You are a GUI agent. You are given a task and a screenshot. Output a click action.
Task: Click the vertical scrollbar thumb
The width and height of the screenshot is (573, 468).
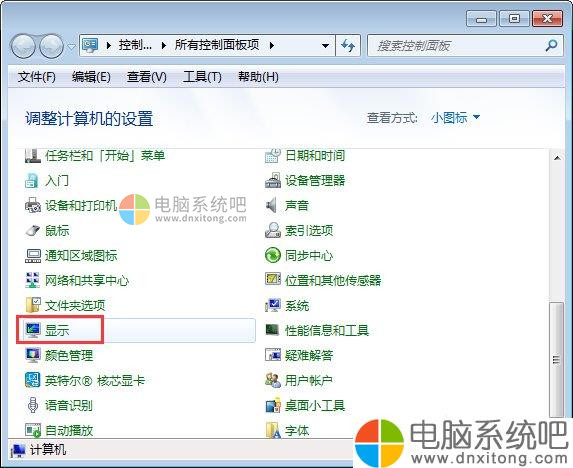557,359
